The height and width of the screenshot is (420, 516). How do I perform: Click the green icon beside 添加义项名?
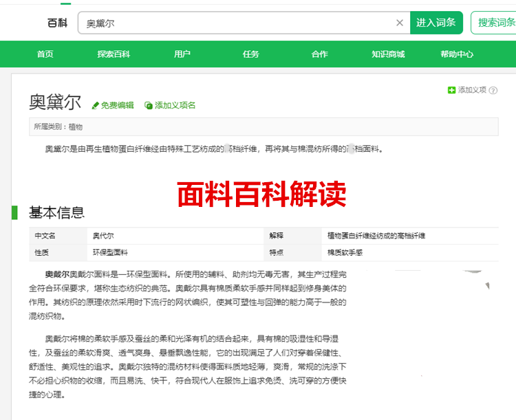click(x=149, y=105)
